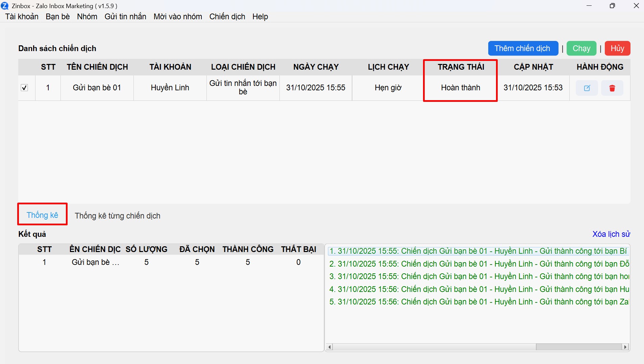The width and height of the screenshot is (644, 364).
Task: Restore down the window
Action: (612, 6)
